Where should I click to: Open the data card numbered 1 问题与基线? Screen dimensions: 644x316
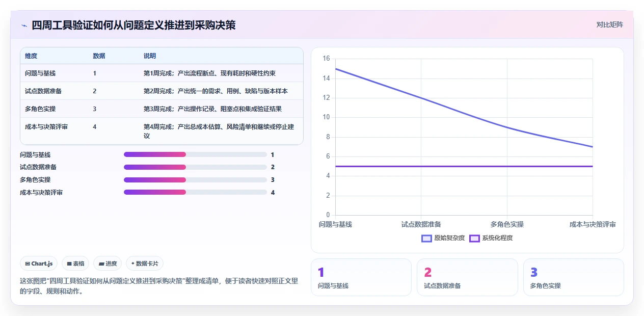click(x=361, y=277)
